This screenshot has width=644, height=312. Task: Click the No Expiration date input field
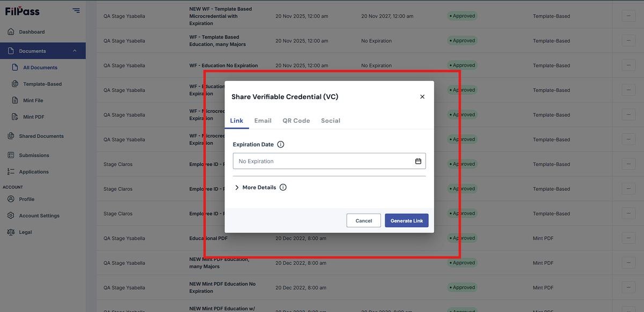tap(330, 161)
